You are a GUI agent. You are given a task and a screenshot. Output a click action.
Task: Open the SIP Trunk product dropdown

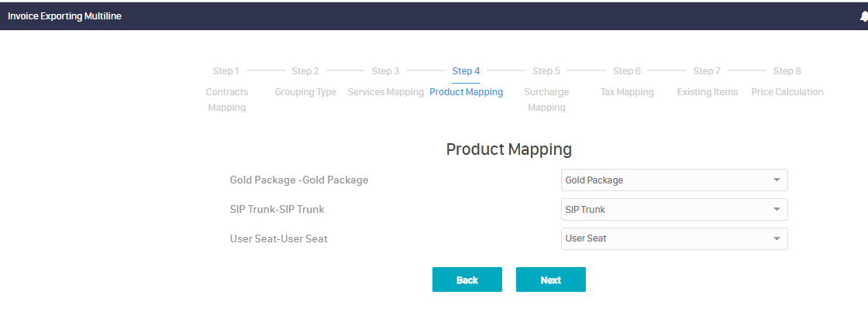pyautogui.click(x=673, y=210)
